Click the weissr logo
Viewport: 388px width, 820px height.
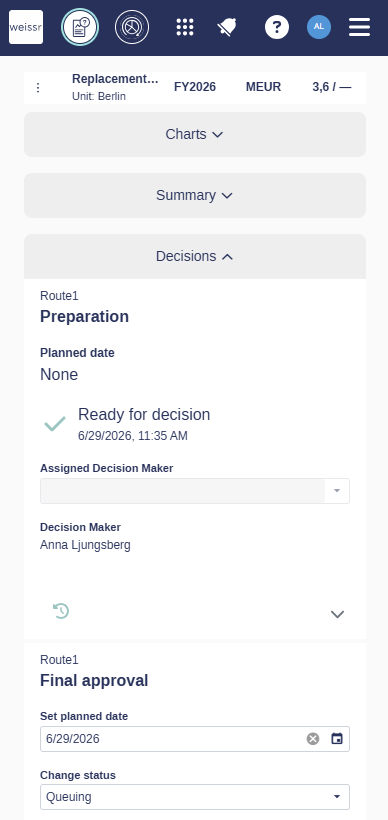26,27
